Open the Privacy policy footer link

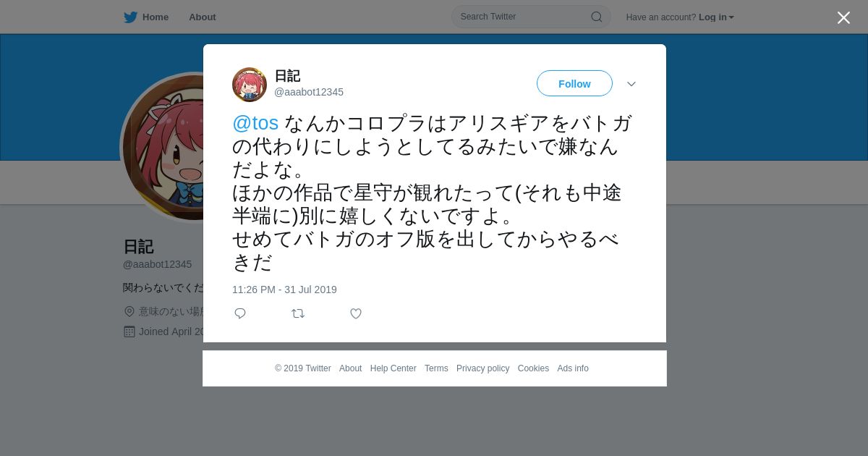(482, 368)
